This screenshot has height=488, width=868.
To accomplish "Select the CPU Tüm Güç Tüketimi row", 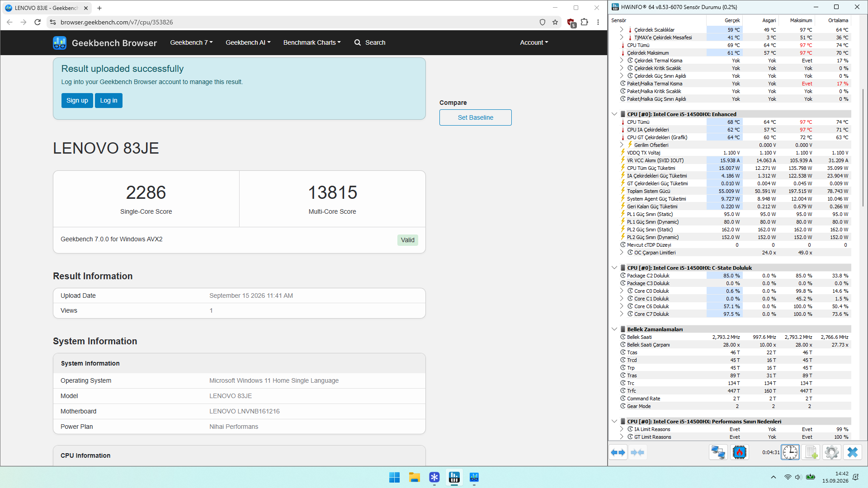I will [735, 168].
